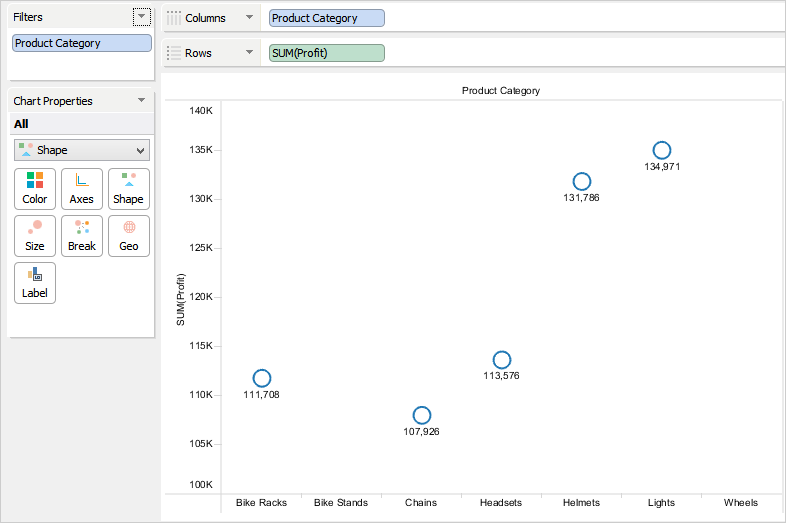Open the Break chart property
The image size is (786, 523).
click(82, 235)
